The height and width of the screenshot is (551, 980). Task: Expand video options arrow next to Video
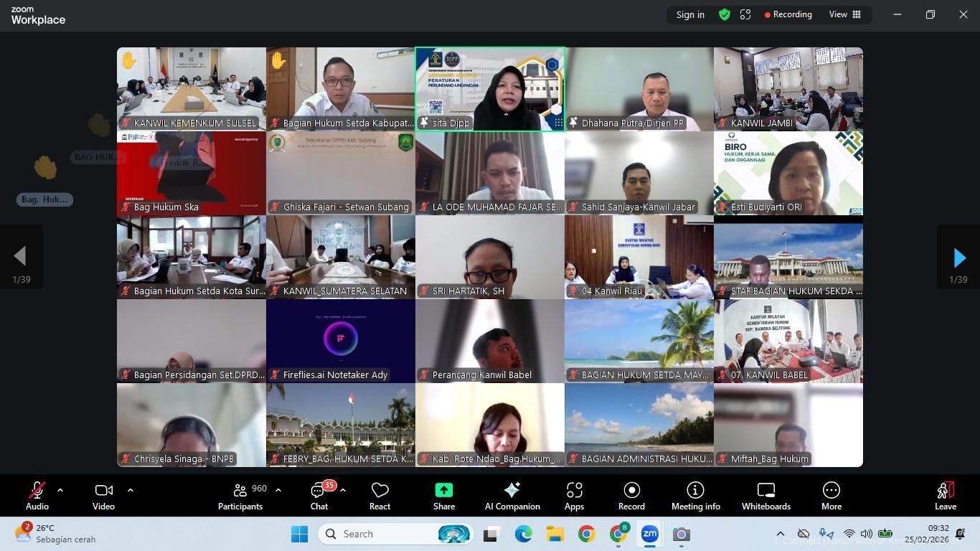(x=131, y=490)
